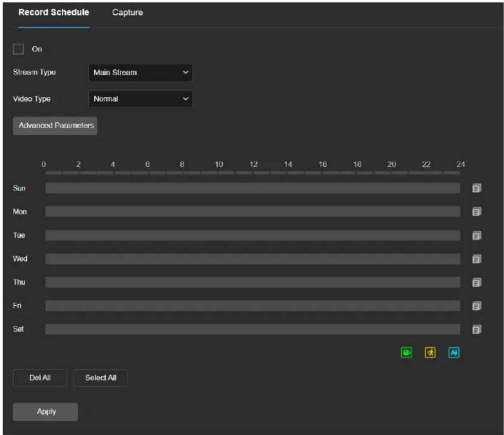Switch to the Record Schedule tab
Screen dimensions: 504x435
pos(54,12)
